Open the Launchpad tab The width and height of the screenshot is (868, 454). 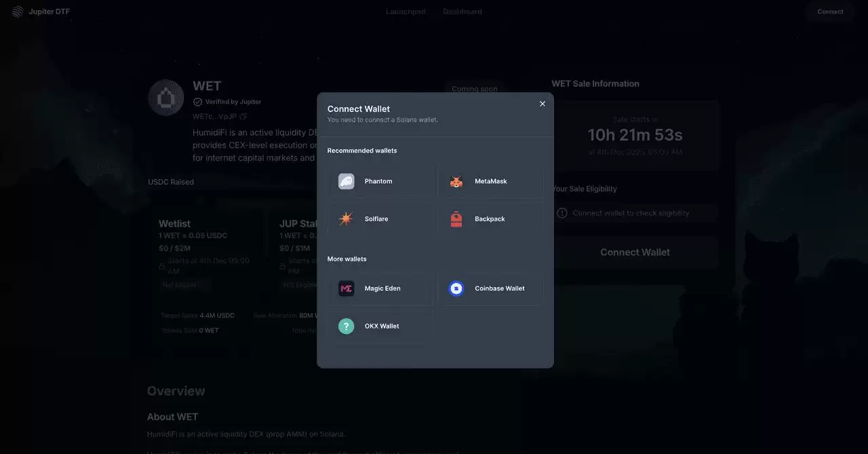click(x=406, y=12)
